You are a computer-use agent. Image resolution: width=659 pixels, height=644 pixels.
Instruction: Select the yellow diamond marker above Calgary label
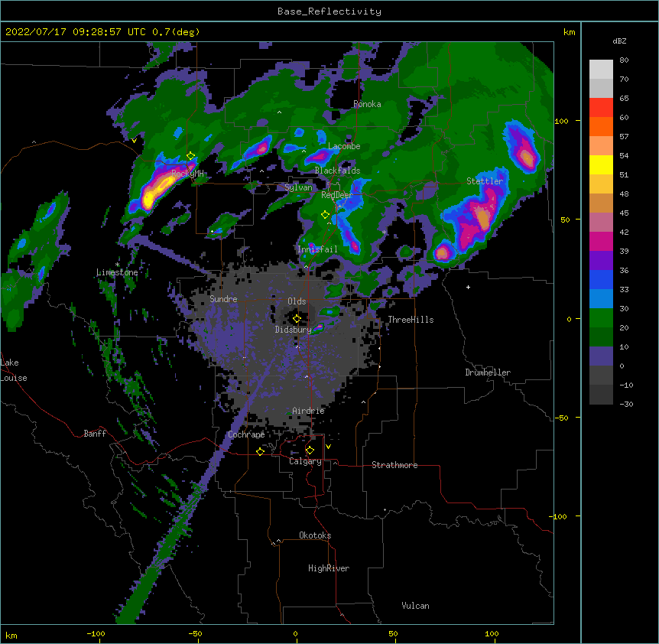(310, 450)
